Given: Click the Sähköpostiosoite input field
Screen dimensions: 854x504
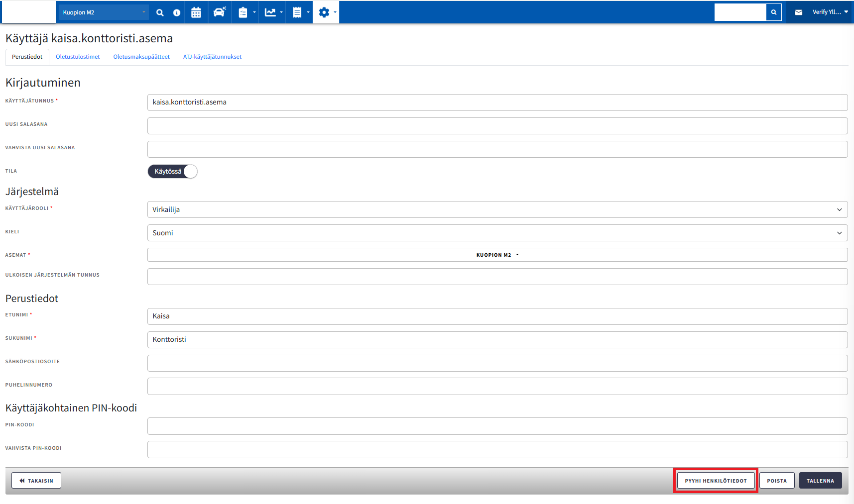Looking at the screenshot, I should coord(497,363).
